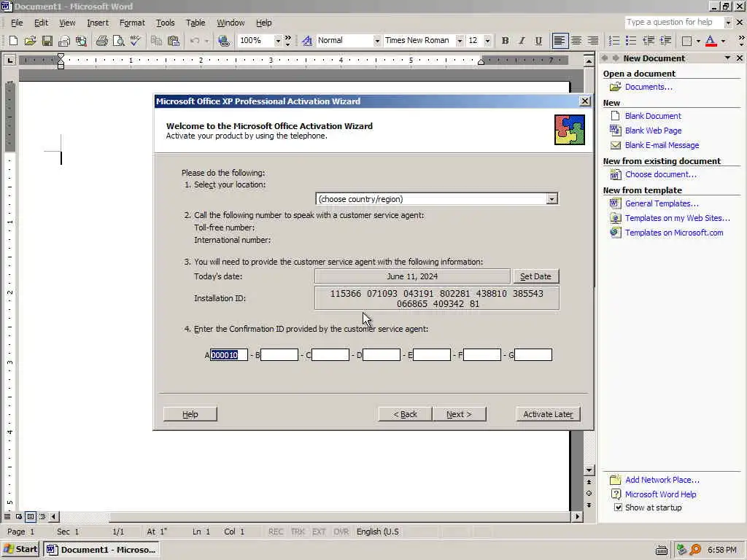Viewport: 747px width, 560px height.
Task: Click the Confirmation ID field B
Action: click(279, 355)
